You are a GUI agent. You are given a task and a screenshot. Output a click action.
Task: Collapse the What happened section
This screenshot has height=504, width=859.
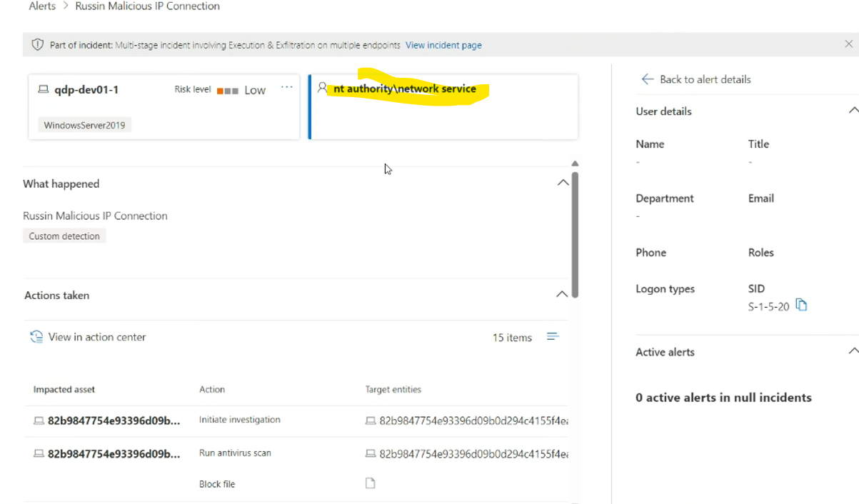click(x=563, y=182)
